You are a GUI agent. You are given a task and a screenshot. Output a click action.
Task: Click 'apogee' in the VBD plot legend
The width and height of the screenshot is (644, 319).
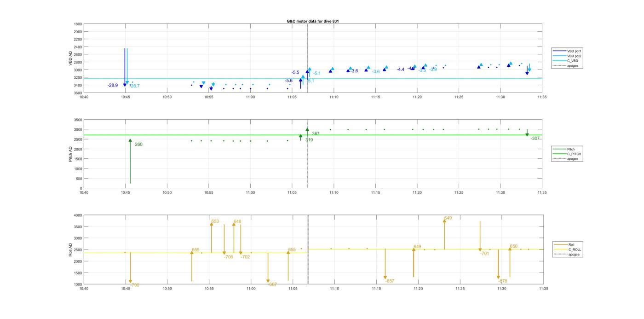pyautogui.click(x=573, y=65)
